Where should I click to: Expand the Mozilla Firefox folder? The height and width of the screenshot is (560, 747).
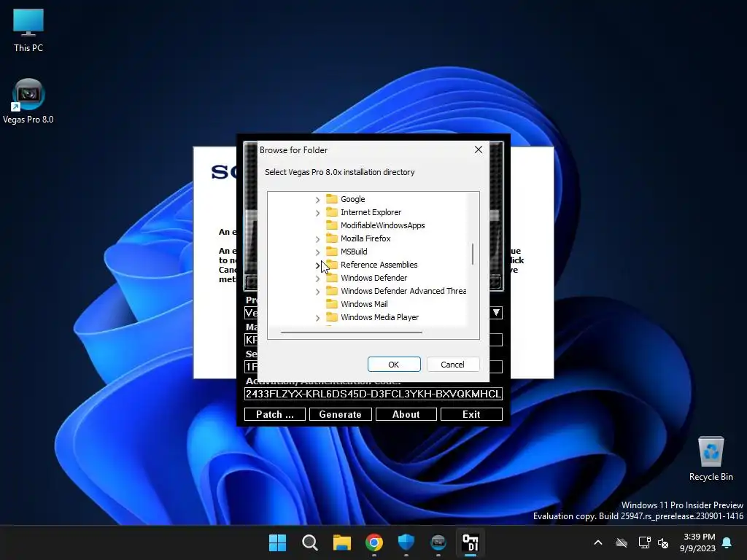(x=318, y=239)
